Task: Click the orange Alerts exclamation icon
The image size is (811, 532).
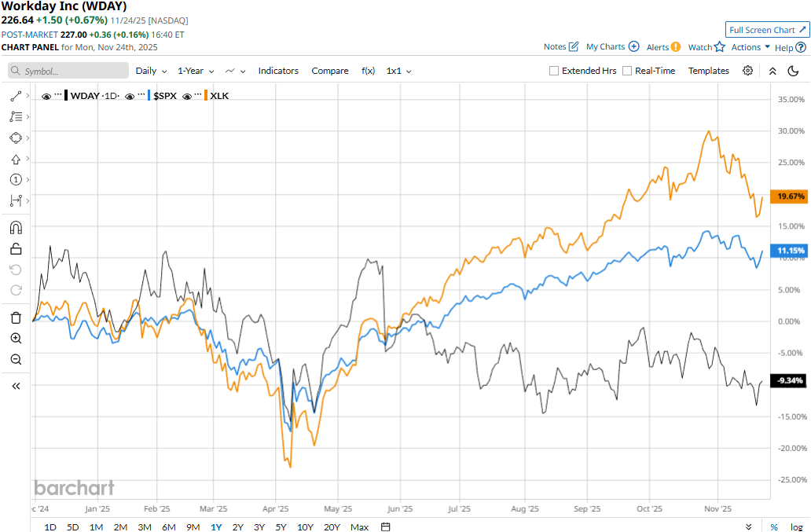Action: point(676,47)
